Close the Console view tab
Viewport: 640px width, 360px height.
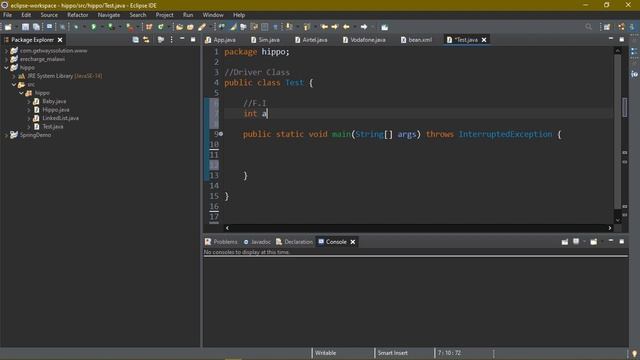353,242
